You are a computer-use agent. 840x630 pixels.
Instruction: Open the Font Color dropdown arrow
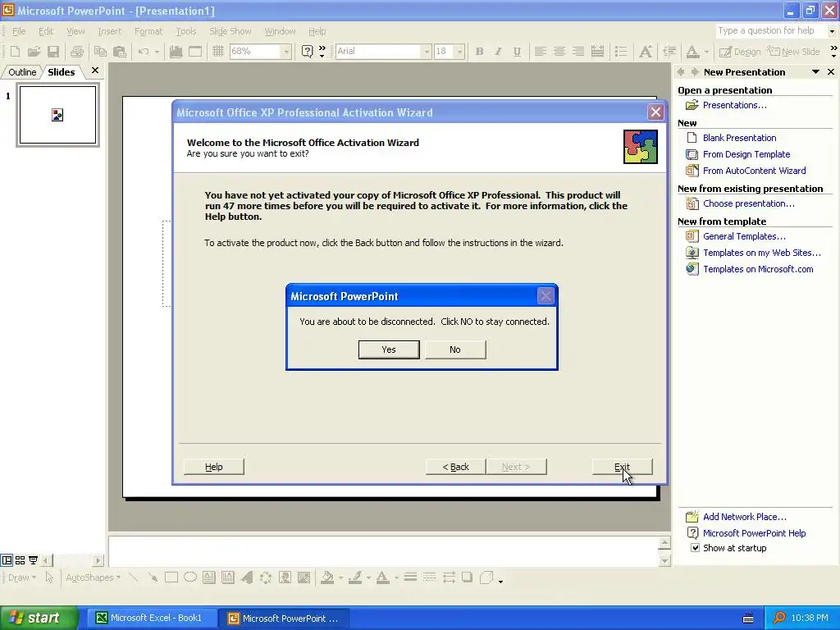click(706, 52)
